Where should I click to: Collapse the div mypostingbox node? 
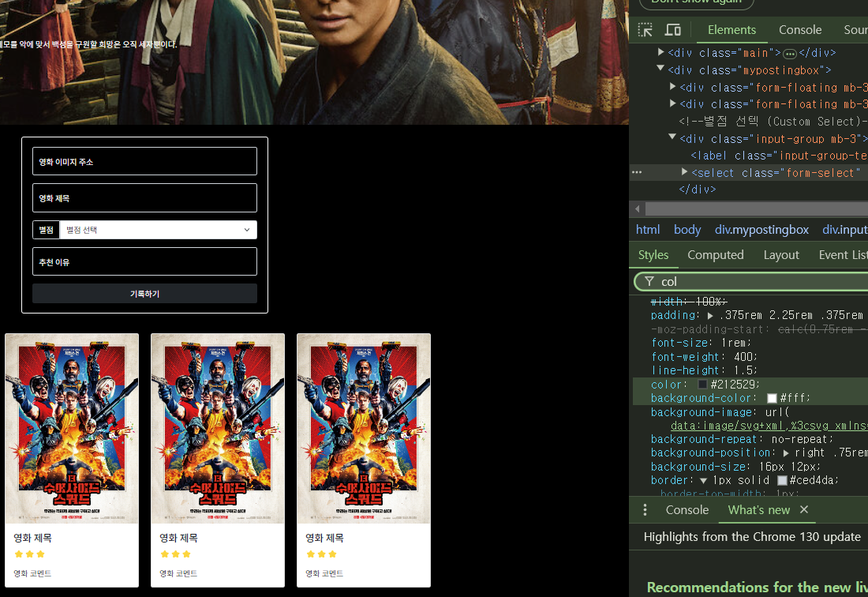660,69
